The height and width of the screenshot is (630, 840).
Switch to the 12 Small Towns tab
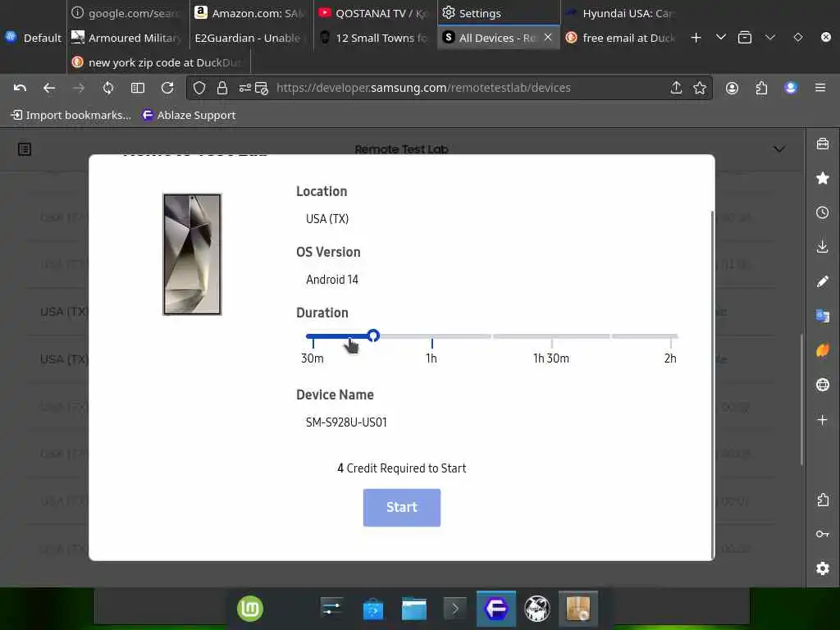(x=374, y=38)
